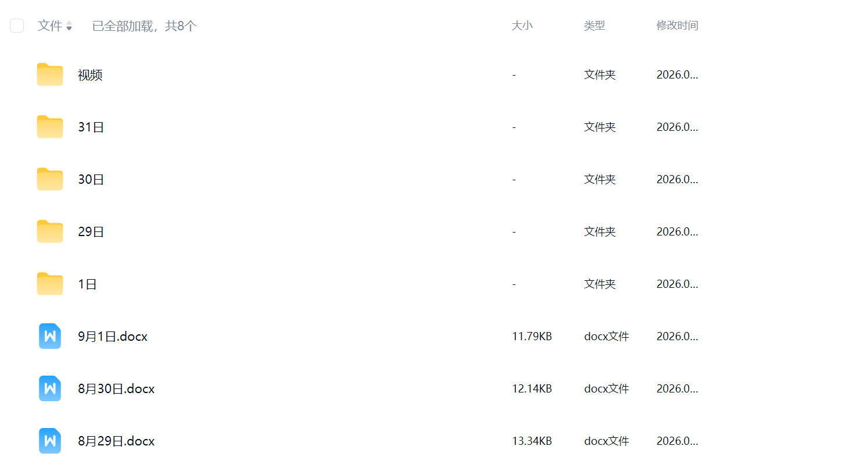Click the 11.79KB size cell
The image size is (868, 471).
click(532, 337)
